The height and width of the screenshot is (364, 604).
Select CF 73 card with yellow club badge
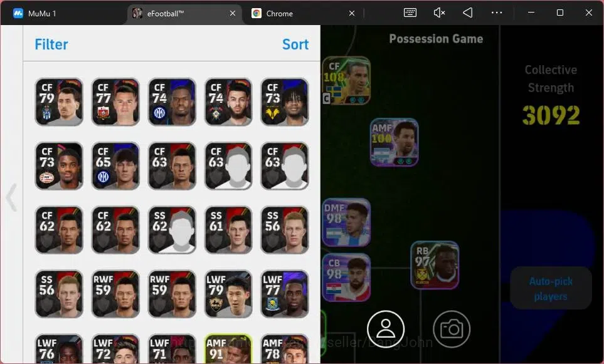(x=285, y=102)
